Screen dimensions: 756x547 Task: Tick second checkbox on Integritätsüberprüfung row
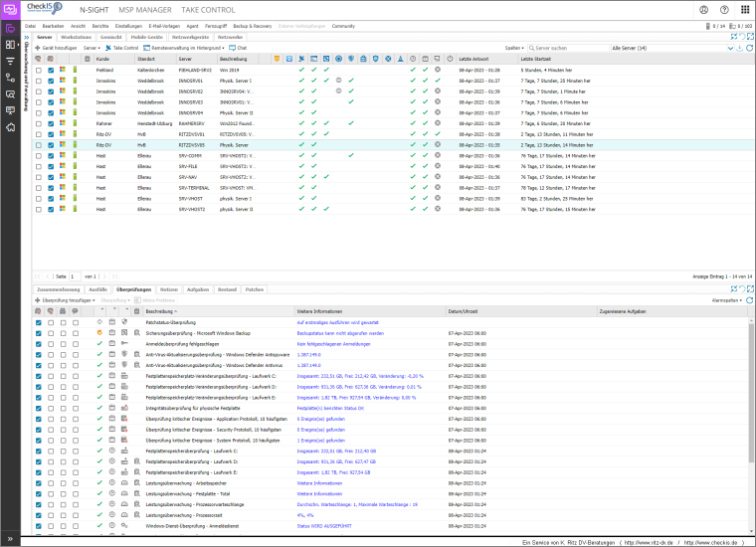pyautogui.click(x=51, y=409)
